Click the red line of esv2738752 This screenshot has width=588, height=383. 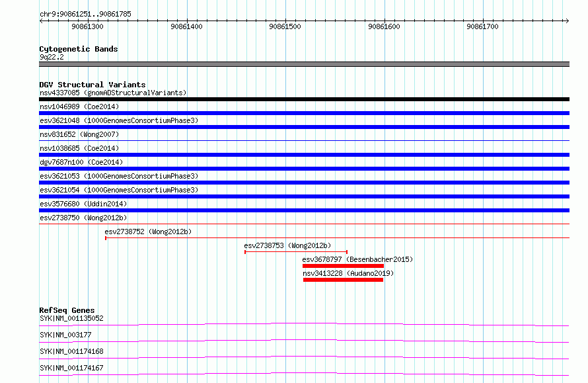tap(337, 237)
